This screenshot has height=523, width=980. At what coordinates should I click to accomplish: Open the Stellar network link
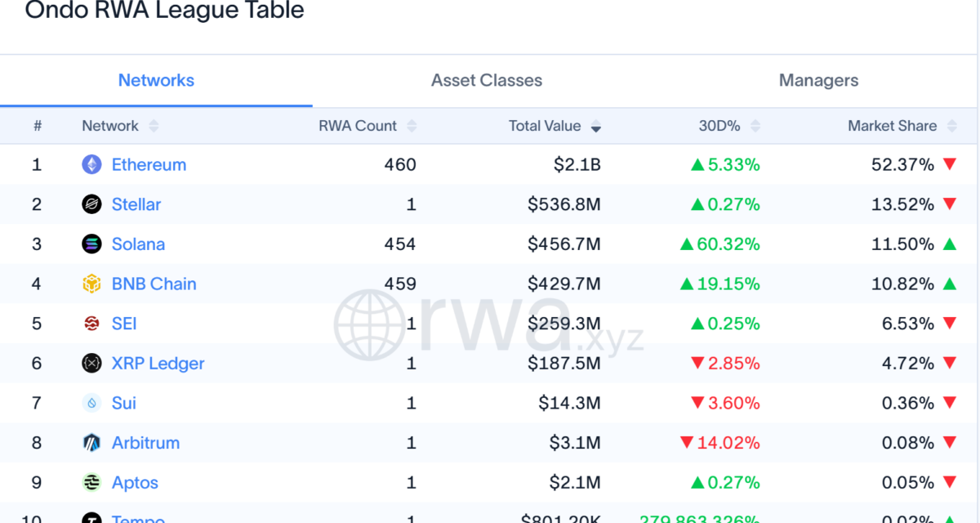pyautogui.click(x=136, y=204)
